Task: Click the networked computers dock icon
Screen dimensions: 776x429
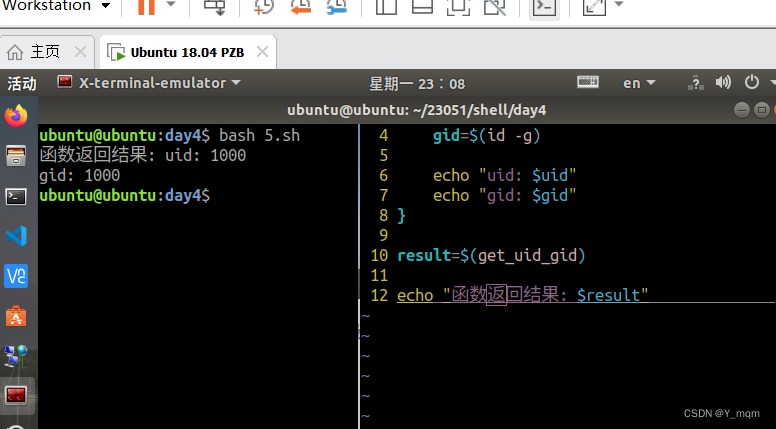Action: click(x=16, y=356)
